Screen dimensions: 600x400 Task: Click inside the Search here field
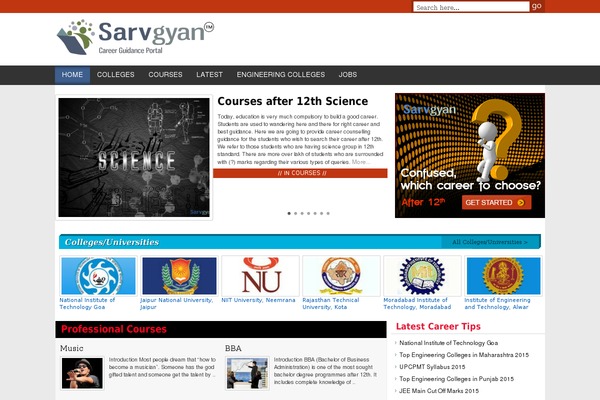coord(471,7)
